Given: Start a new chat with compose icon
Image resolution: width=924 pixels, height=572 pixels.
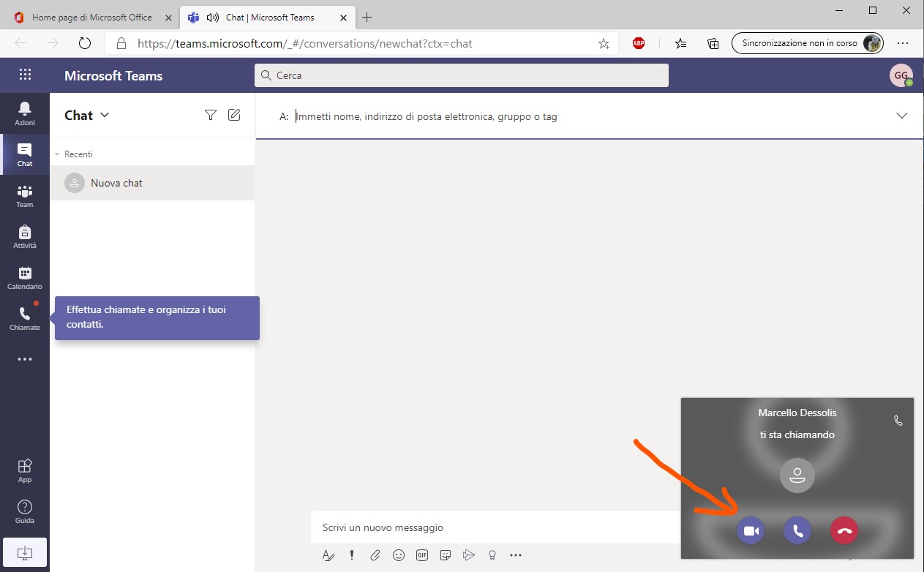Looking at the screenshot, I should coord(234,115).
